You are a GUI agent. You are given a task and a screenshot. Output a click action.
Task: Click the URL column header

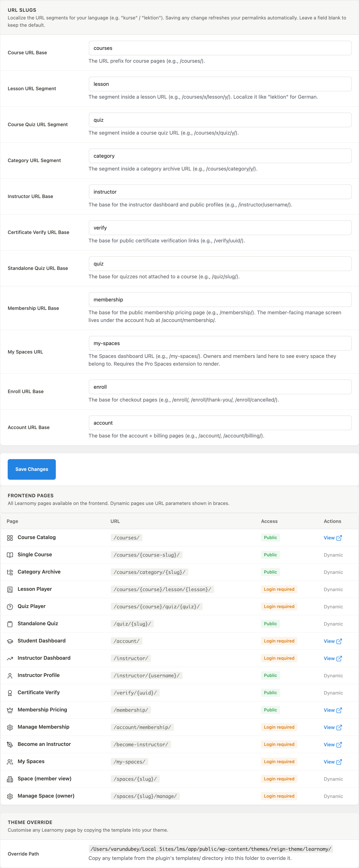(115, 521)
